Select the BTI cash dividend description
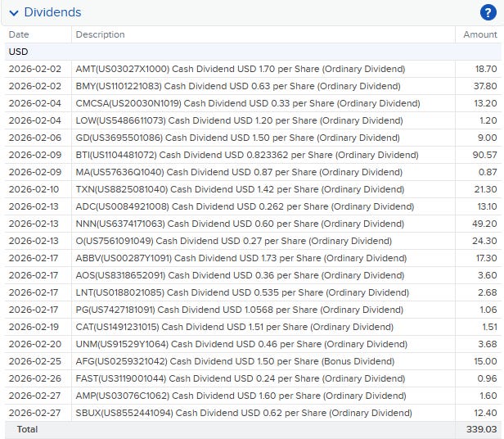This screenshot has width=504, height=439. coord(247,155)
